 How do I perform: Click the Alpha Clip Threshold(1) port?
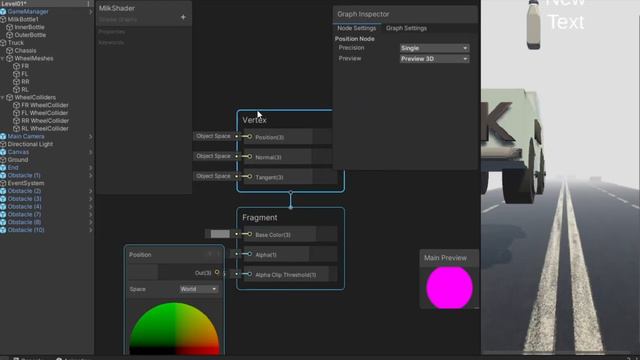[249, 274]
